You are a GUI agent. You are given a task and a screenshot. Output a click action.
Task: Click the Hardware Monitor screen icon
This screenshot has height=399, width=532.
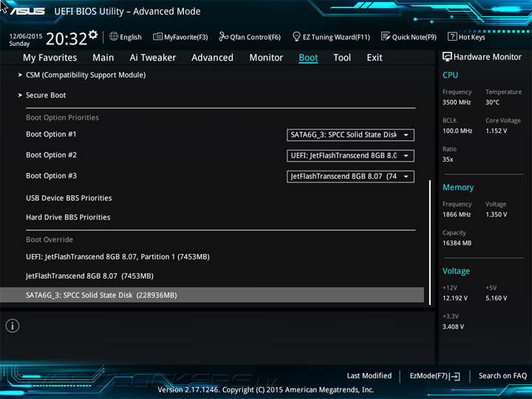point(447,57)
